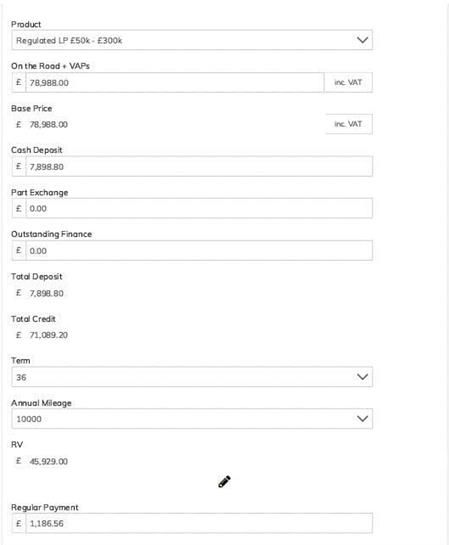Image resolution: width=449 pixels, height=545 pixels.
Task: Expand the Annual Mileage dropdown arrow
Action: (362, 419)
